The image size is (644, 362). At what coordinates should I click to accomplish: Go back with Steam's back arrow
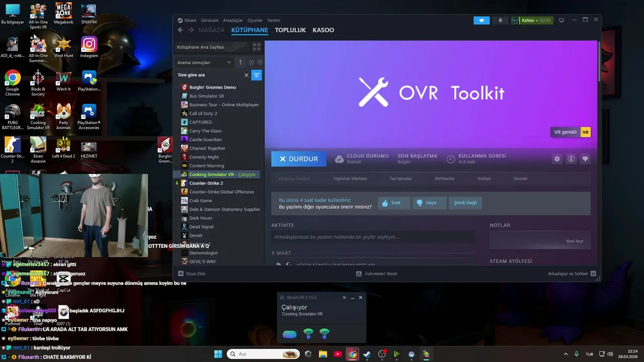coord(181,30)
